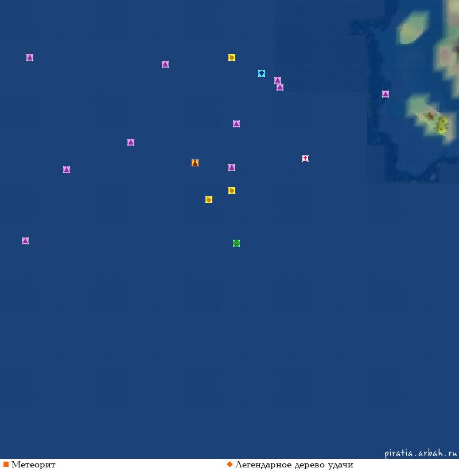The height and width of the screenshot is (476, 459).
Task: Click purple triangle between cyan shield and orange marker
Action: pyautogui.click(x=236, y=124)
